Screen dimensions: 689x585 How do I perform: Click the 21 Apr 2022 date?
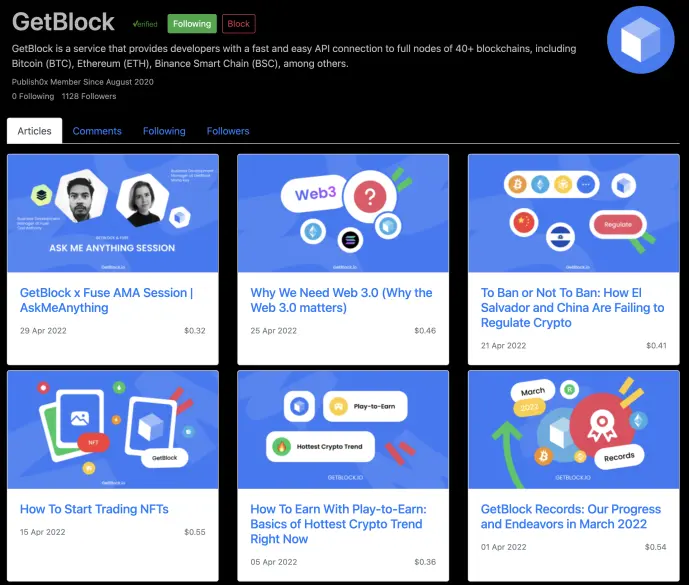(503, 345)
